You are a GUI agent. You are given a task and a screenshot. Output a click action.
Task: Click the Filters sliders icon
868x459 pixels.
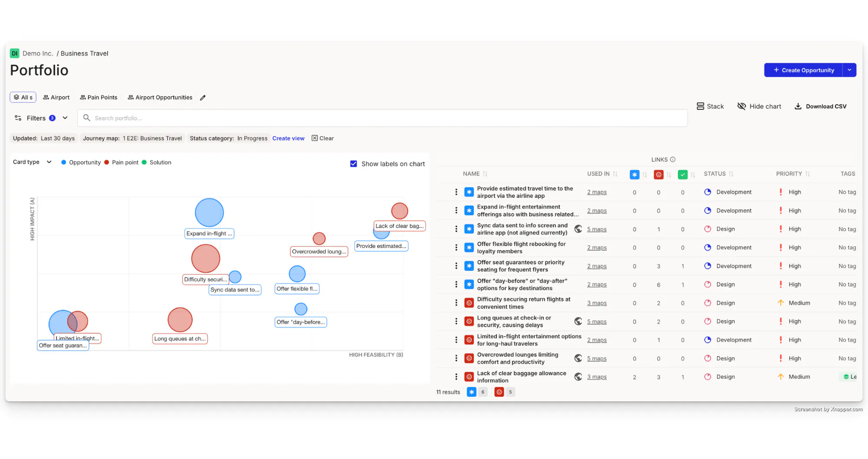(18, 118)
